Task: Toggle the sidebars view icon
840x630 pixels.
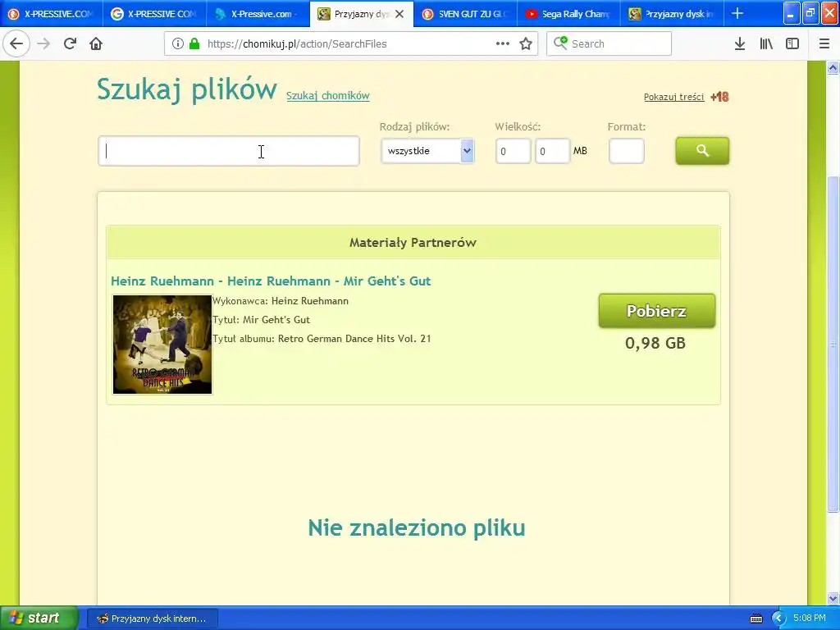Action: [792, 43]
